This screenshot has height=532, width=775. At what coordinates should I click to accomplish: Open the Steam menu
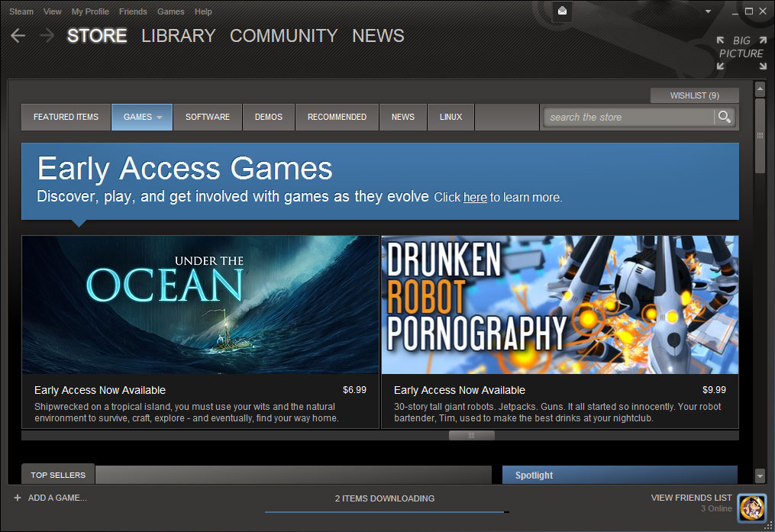click(x=21, y=11)
